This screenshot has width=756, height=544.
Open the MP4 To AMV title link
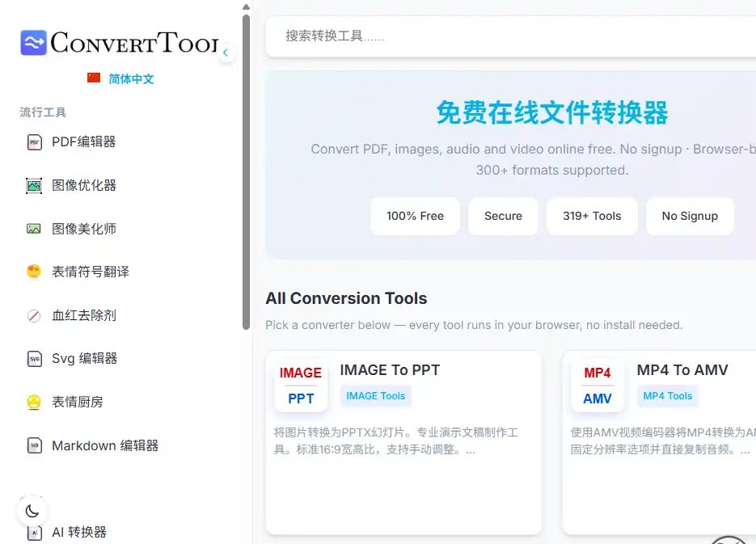click(682, 370)
